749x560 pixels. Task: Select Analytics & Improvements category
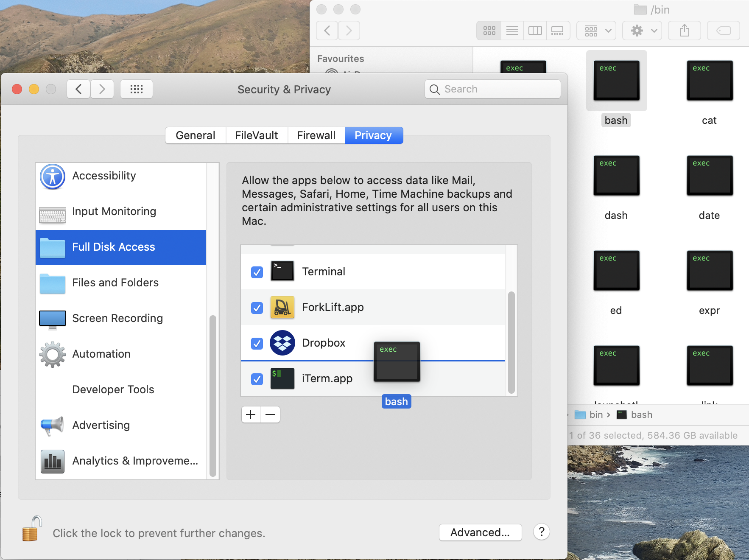(x=121, y=461)
